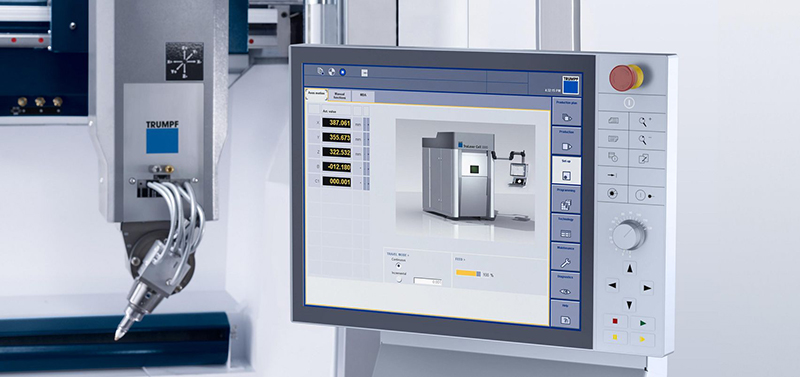Screen dimensions: 800x377
Task: Select Continuous travel mode radio button
Action: pyautogui.click(x=398, y=266)
